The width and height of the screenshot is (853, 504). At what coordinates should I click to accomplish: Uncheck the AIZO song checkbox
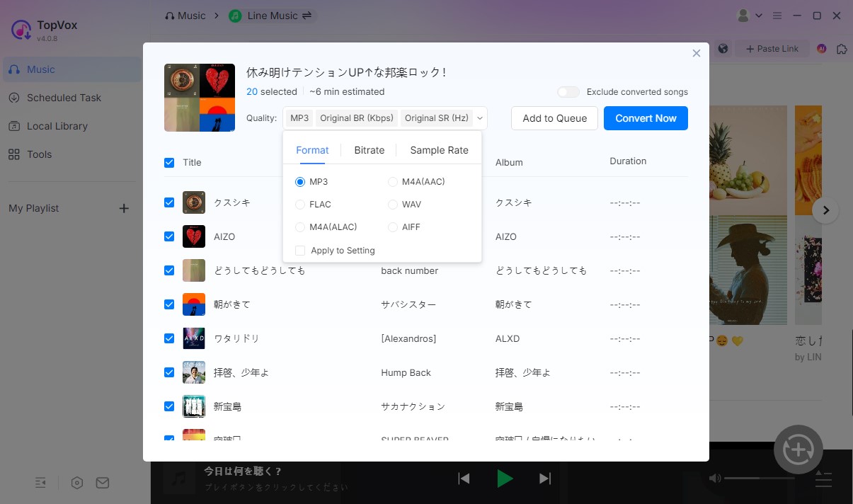[x=169, y=236]
